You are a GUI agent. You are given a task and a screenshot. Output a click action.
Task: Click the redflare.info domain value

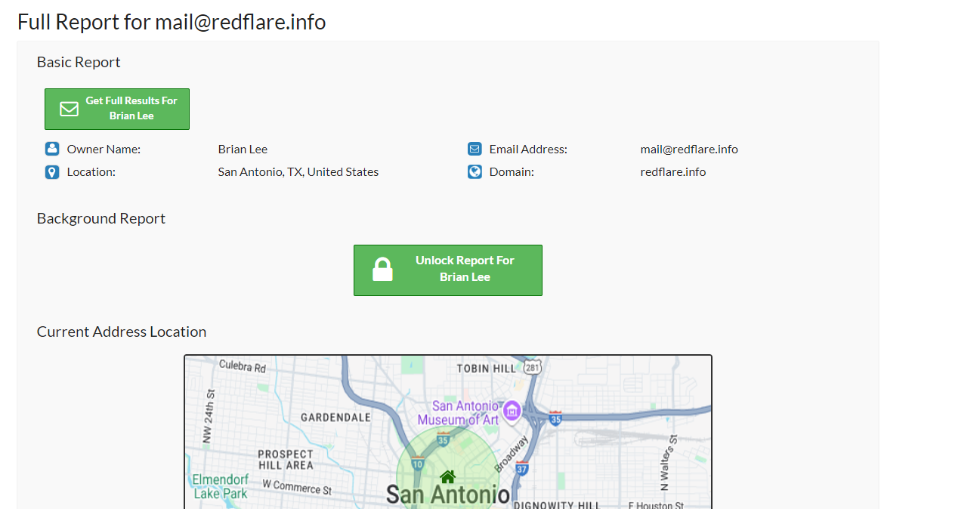click(672, 172)
